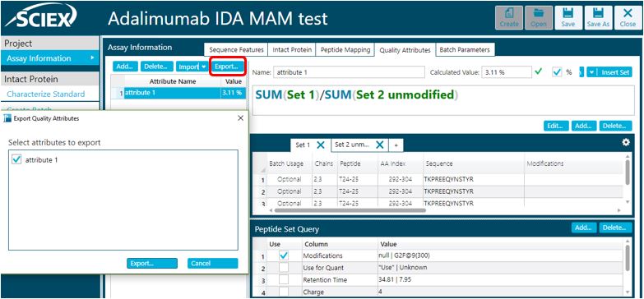Switch to Sequence Features tab
Screen dimensions: 644x299
click(236, 49)
